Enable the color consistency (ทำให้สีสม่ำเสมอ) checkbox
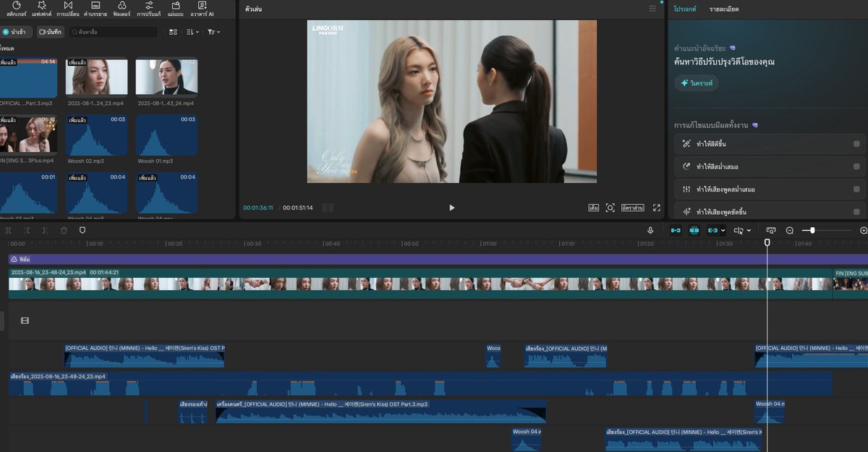 [x=856, y=166]
